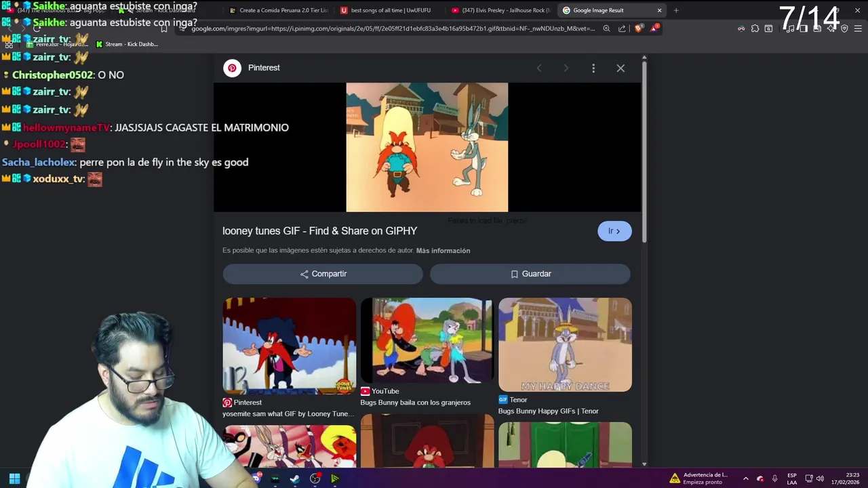Open OBS Studio from the taskbar
868x488 pixels.
tap(315, 479)
